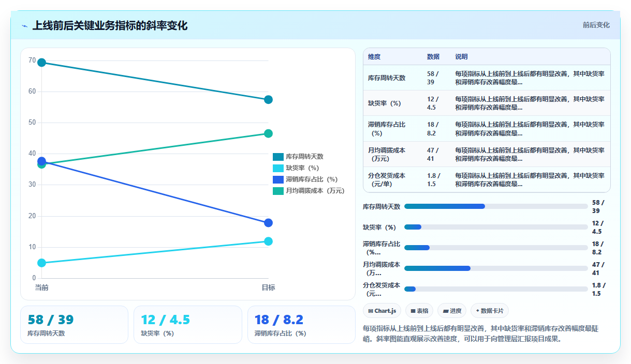This screenshot has height=364, width=631.
Task: Toggle the 库存周转天数 series in the chart legend
Action: 298,157
